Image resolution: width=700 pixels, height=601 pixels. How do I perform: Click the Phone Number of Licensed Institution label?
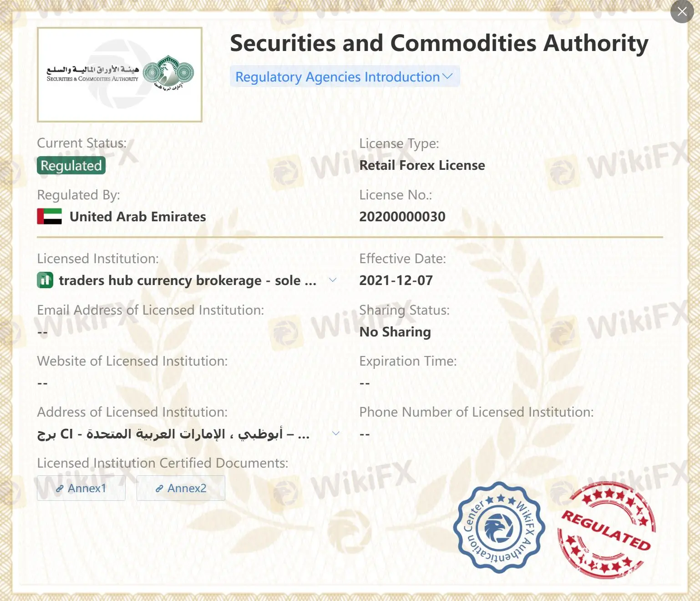[x=477, y=412]
